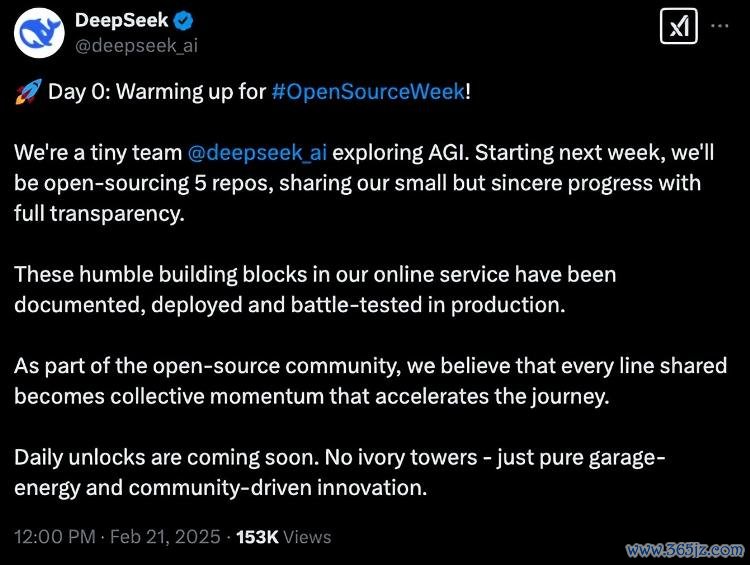Click the blue verified badge next to DeepSeek

tap(184, 21)
